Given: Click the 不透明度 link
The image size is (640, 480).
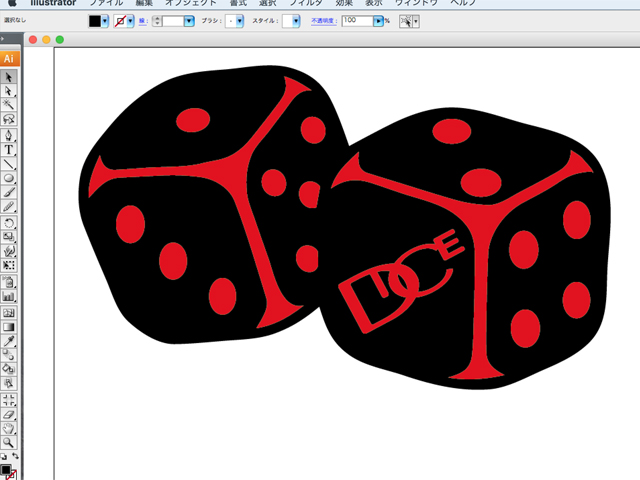Looking at the screenshot, I should pyautogui.click(x=324, y=21).
